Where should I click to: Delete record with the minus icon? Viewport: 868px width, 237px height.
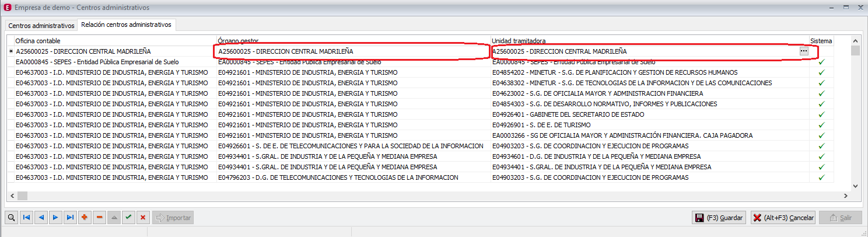tap(99, 217)
